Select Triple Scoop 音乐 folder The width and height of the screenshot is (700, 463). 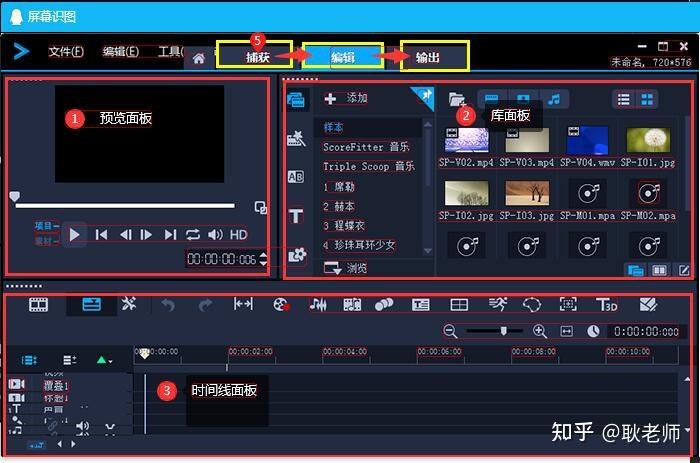(x=369, y=167)
